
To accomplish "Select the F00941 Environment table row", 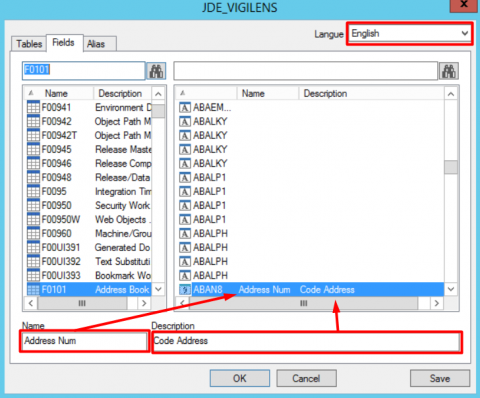I will tap(89, 107).
